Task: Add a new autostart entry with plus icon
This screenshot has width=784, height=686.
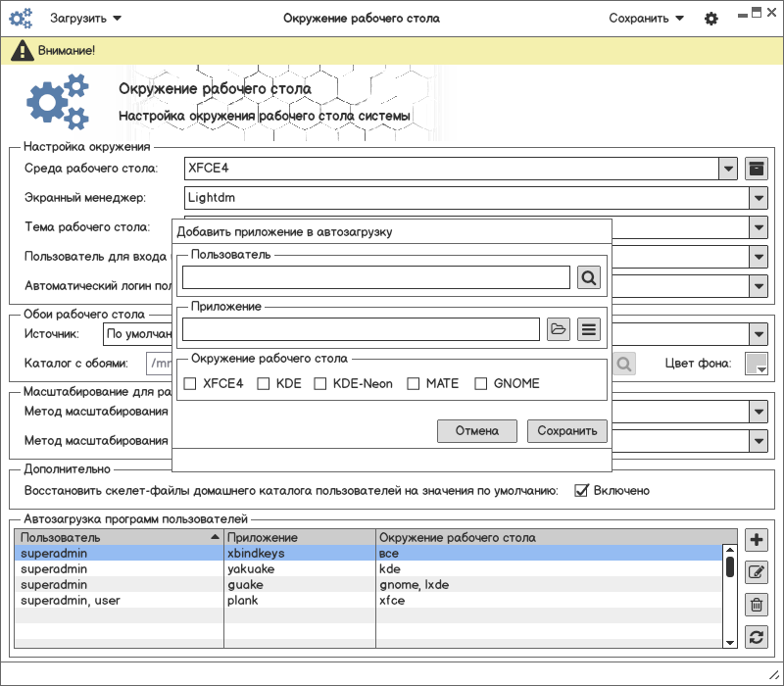Action: [x=756, y=540]
